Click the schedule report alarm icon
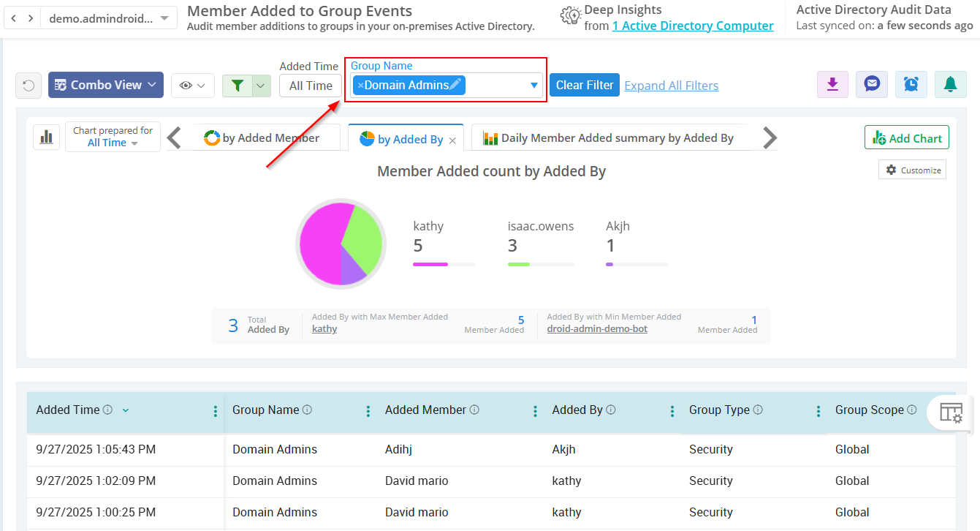 (911, 85)
